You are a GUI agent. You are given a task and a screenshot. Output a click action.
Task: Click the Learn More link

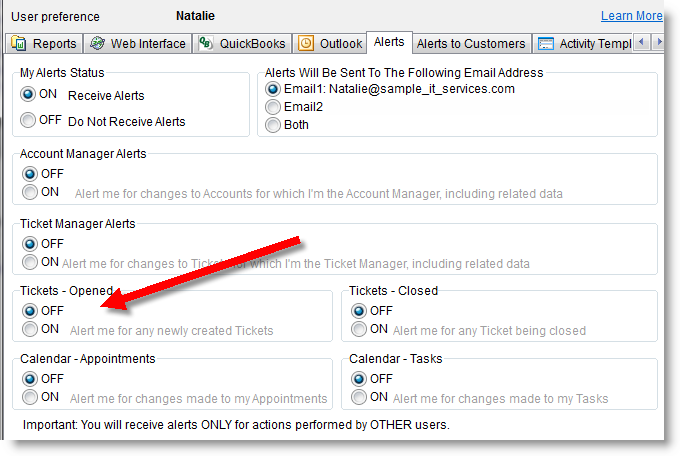pos(631,16)
